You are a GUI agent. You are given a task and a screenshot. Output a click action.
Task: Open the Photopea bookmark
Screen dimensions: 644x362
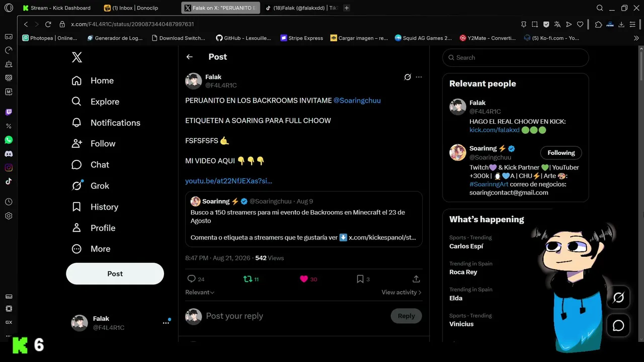(50, 38)
